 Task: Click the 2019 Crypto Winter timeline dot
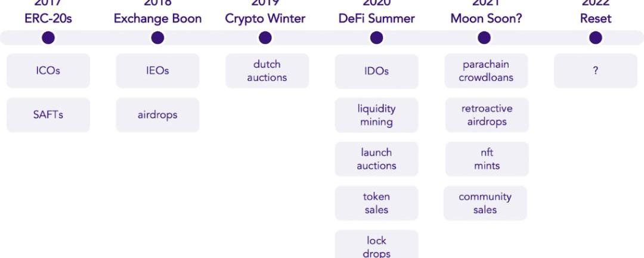[265, 38]
